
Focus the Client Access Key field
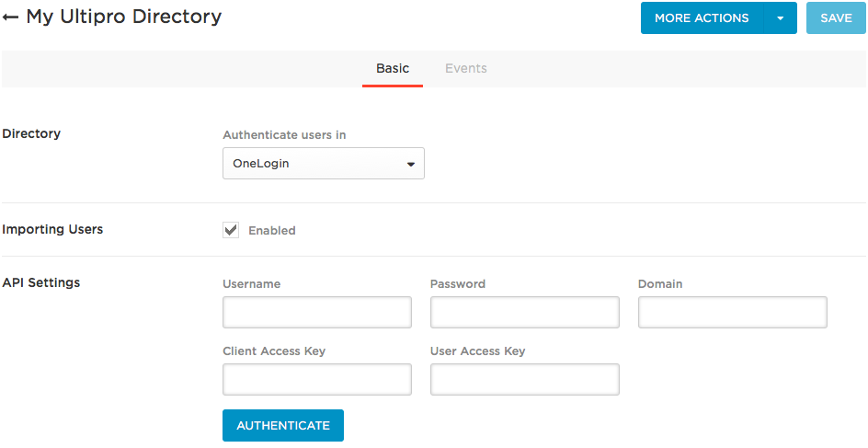[x=317, y=379]
